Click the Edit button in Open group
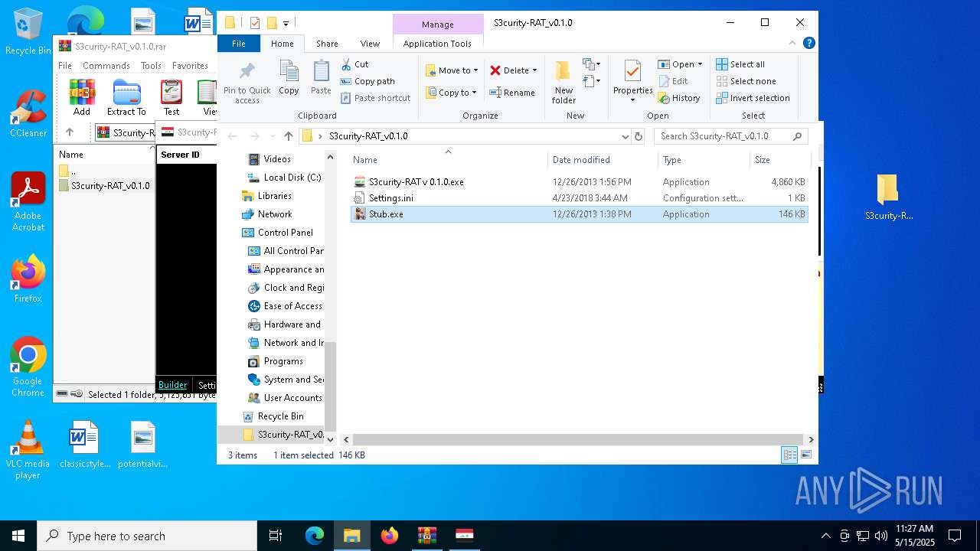 pos(673,81)
